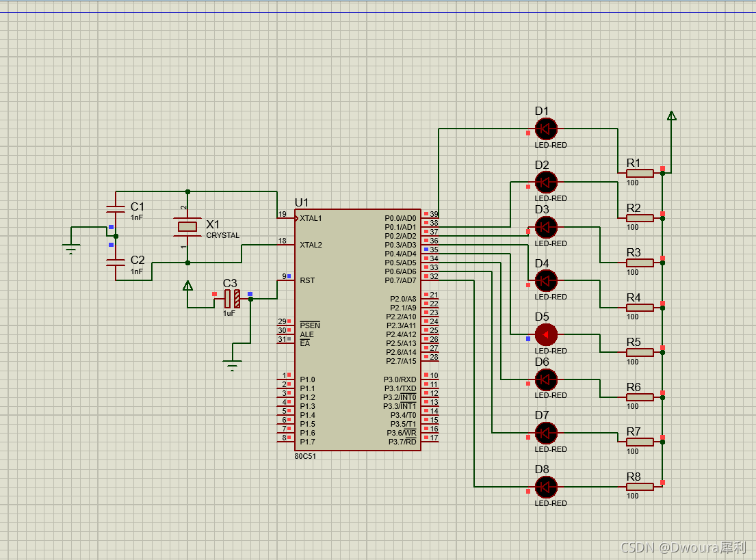
Task: Select the C3 polarized capacitor symbol
Action: (232, 299)
